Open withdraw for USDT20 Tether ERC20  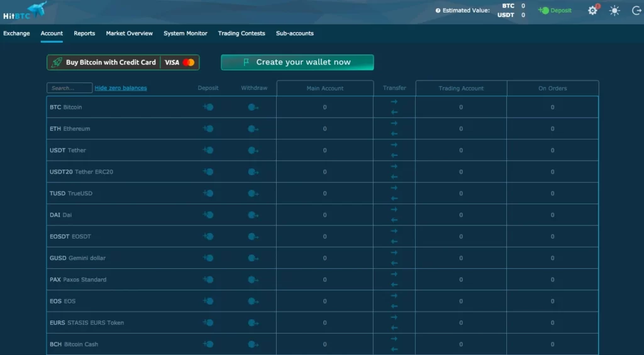point(253,172)
